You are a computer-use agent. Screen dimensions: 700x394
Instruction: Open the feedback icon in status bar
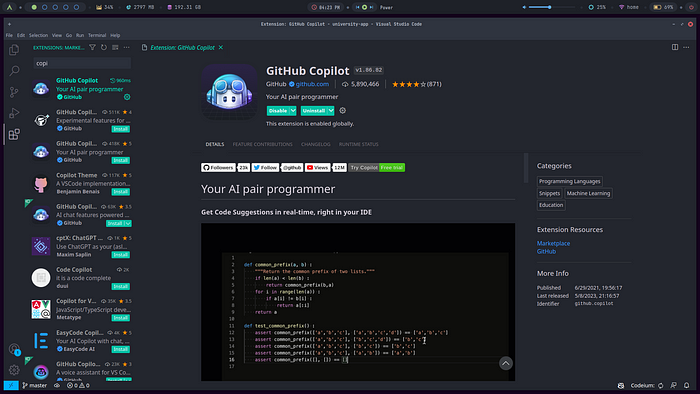tap(674, 385)
